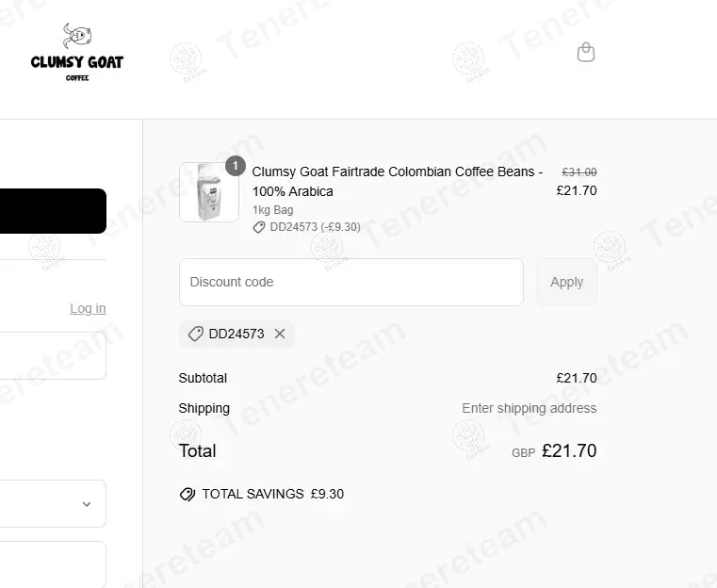Follow the Log in link

pos(88,309)
